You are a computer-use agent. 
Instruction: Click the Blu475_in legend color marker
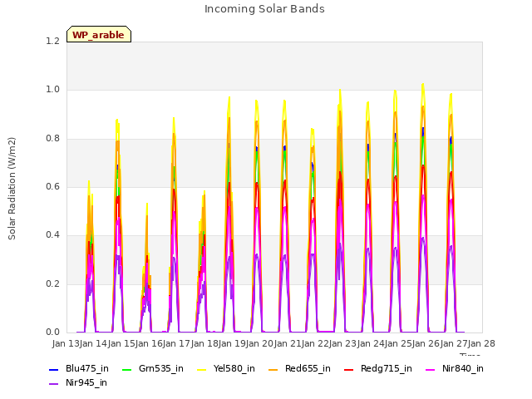[x=53, y=369]
